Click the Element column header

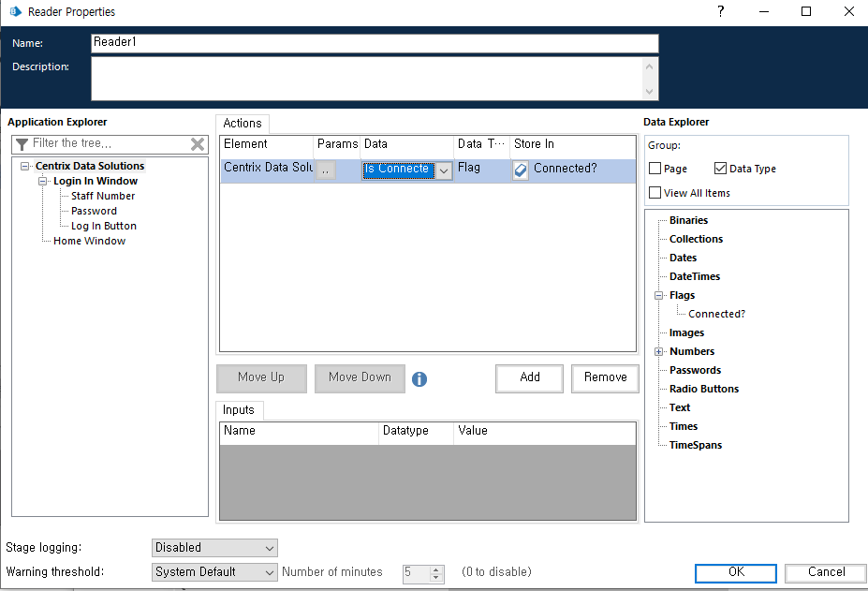coord(267,144)
